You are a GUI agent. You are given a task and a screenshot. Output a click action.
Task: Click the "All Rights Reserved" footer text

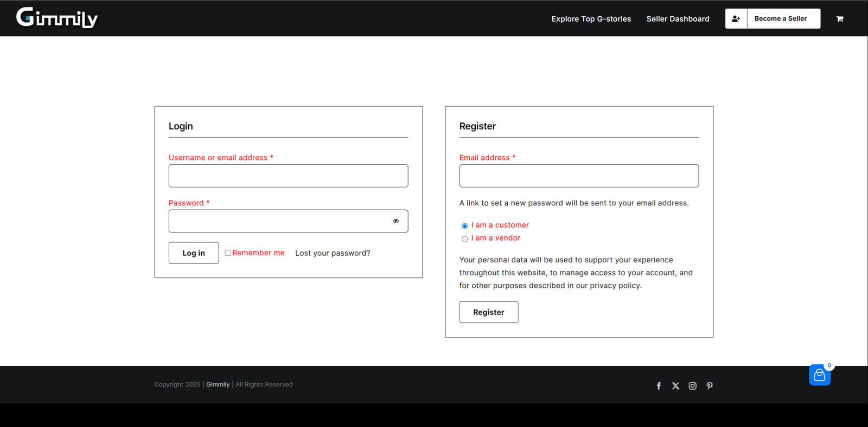point(264,385)
